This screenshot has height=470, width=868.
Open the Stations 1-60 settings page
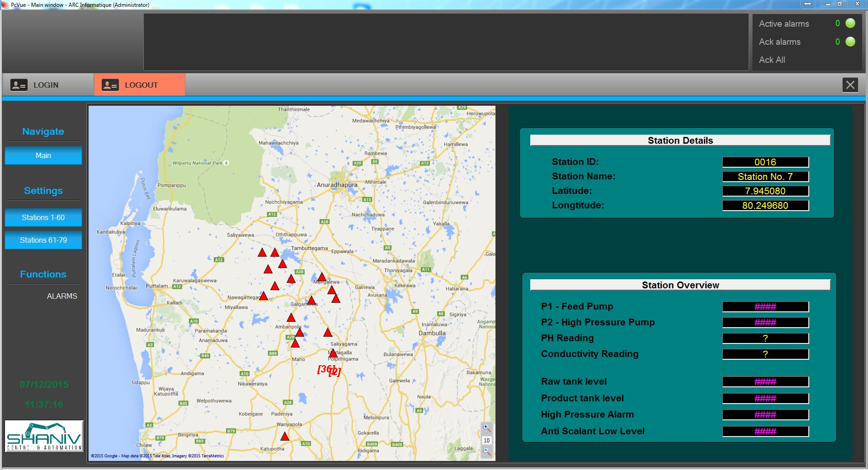point(43,217)
